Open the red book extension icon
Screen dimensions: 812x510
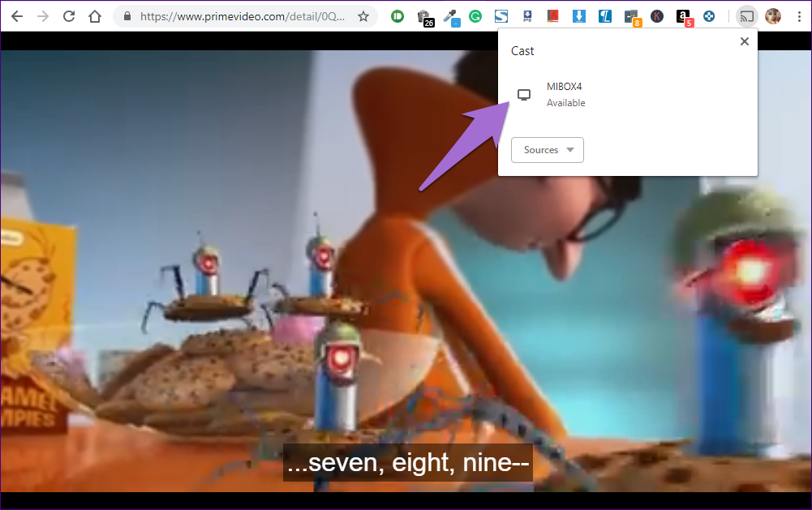(553, 16)
